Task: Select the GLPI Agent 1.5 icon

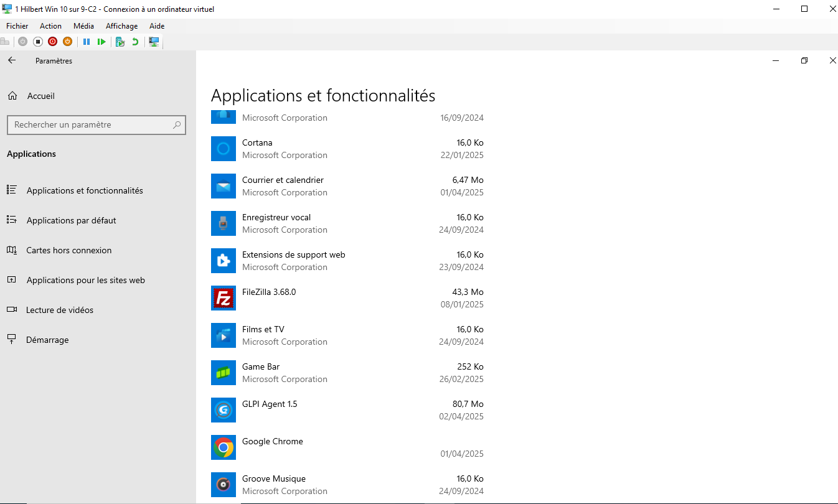Action: coord(224,410)
